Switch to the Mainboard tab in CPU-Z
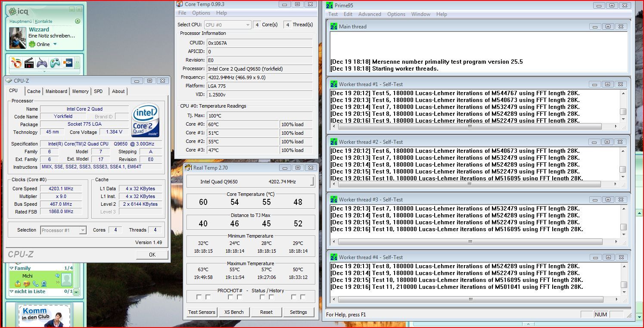The image size is (644, 328). click(56, 91)
